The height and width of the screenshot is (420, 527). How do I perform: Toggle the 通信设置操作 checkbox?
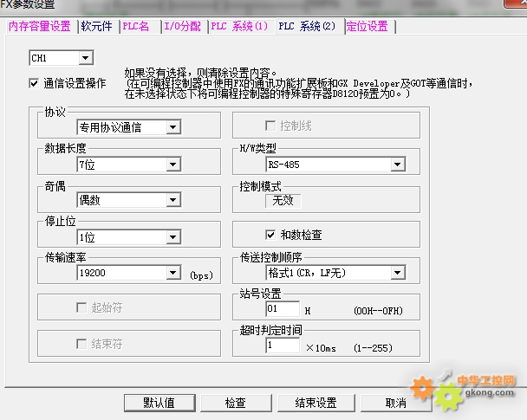pyautogui.click(x=34, y=83)
